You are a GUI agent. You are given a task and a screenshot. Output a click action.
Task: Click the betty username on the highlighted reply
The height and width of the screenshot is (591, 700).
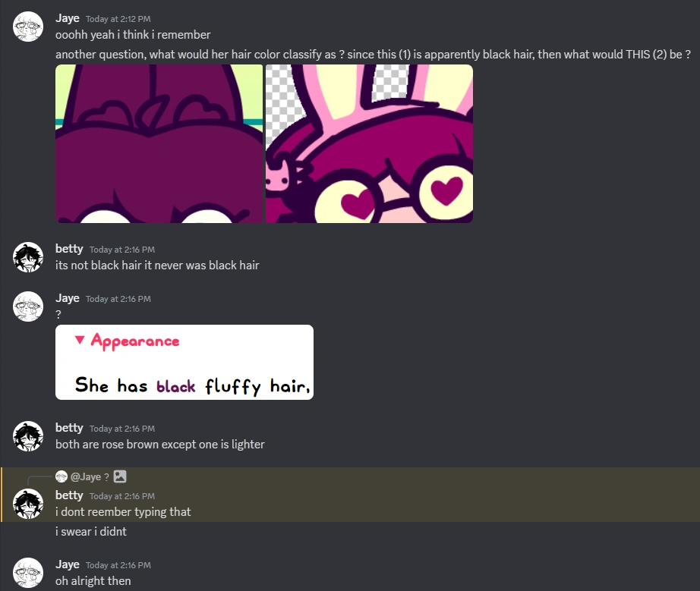pos(69,495)
